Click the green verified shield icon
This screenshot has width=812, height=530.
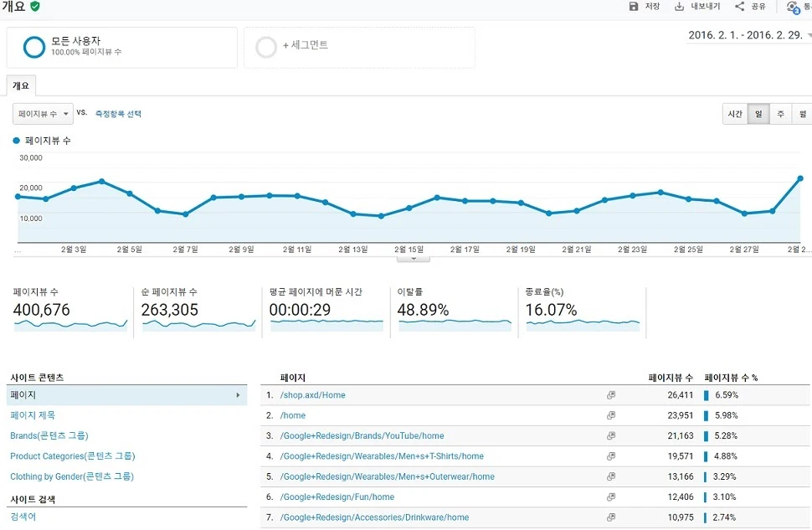tap(34, 6)
